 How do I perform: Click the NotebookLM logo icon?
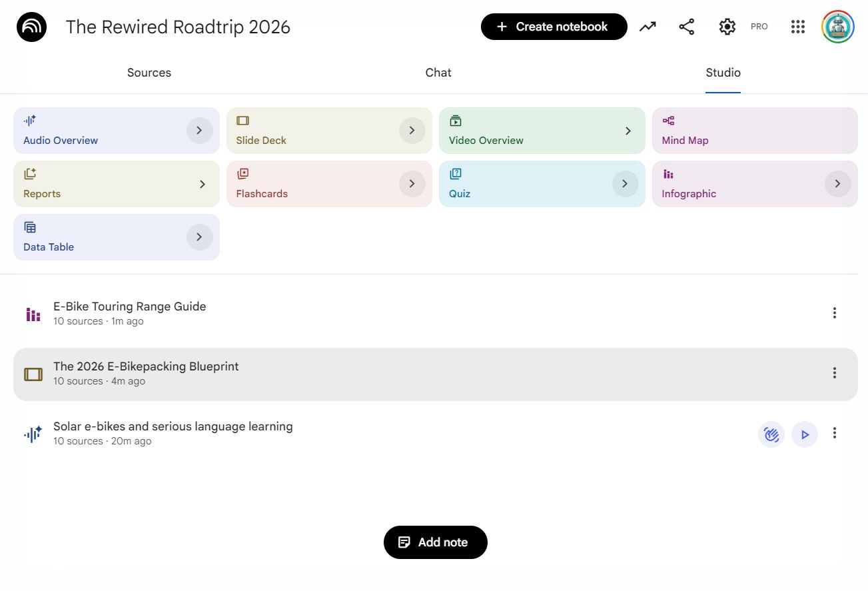31,27
